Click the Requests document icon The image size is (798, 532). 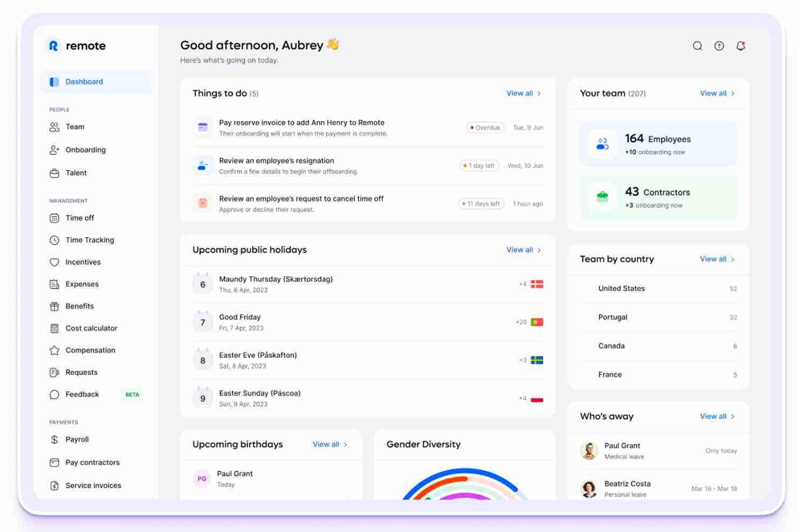[54, 372]
